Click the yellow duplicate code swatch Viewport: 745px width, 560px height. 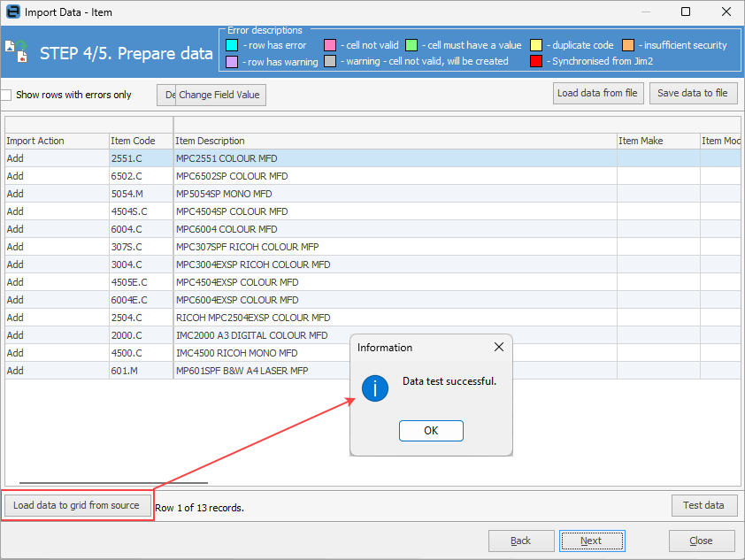click(536, 45)
